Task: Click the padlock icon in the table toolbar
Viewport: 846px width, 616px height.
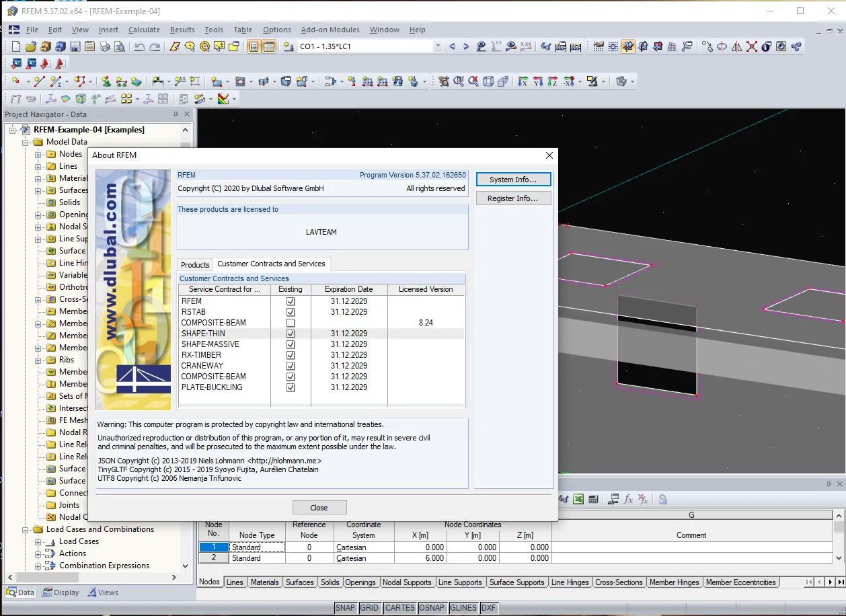Action: coord(663,499)
